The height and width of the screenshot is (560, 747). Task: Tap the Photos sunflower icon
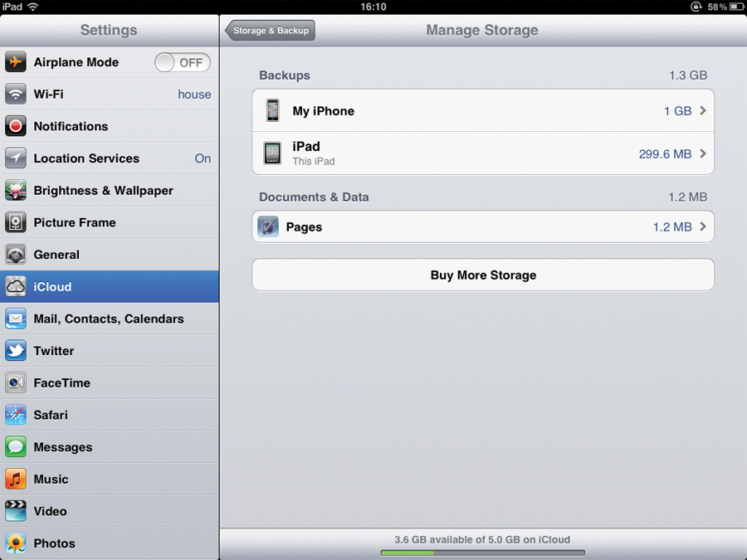tap(16, 543)
